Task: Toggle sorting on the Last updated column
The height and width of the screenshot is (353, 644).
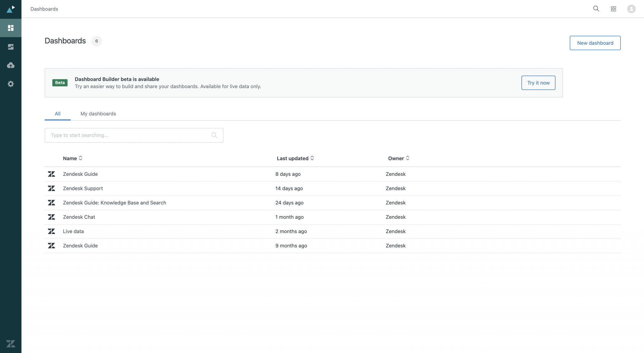Action: tap(295, 158)
